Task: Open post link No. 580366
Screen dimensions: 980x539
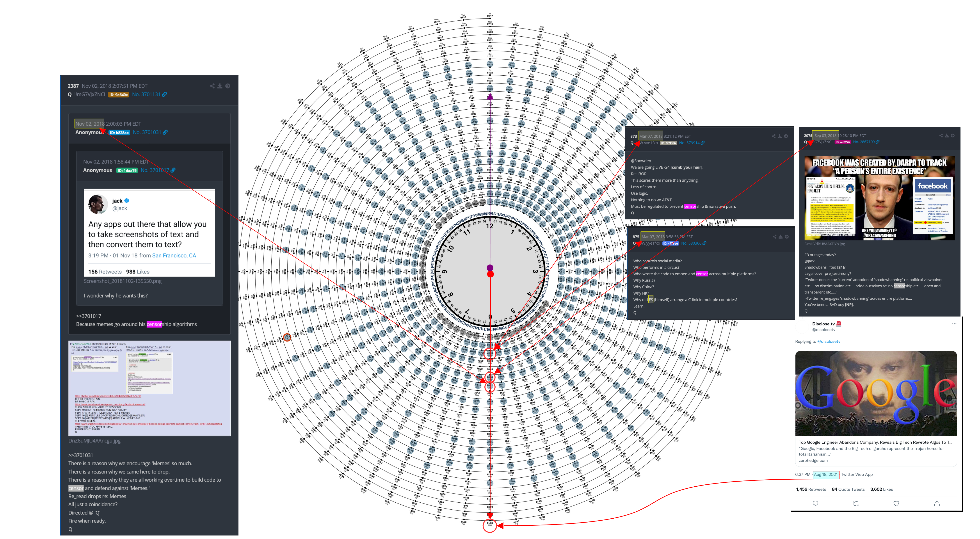Action: click(691, 243)
